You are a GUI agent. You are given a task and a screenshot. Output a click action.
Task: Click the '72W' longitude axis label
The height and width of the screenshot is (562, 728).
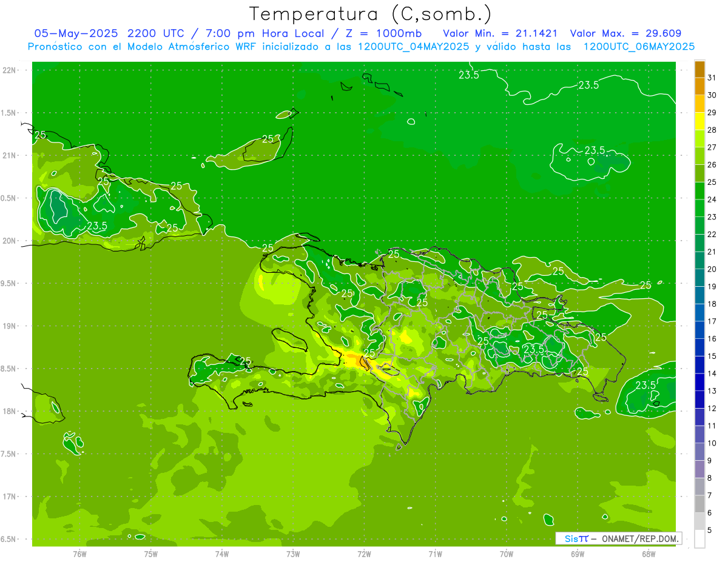pos(364,554)
